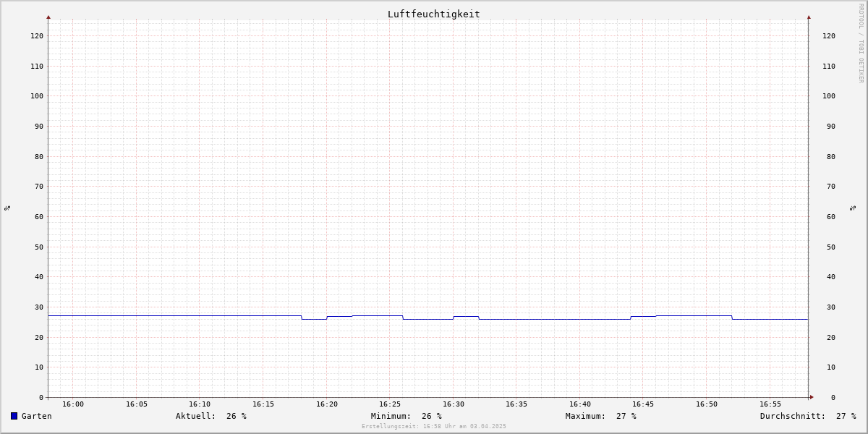This screenshot has width=868, height=434.
Task: Click the 16:25 x-axis time label
Action: click(x=390, y=404)
